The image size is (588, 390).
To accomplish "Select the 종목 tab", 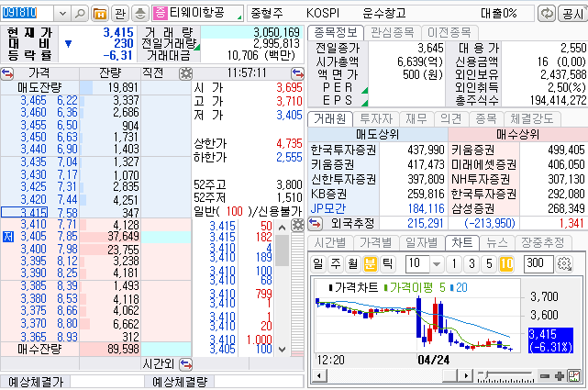I will pyautogui.click(x=486, y=119).
